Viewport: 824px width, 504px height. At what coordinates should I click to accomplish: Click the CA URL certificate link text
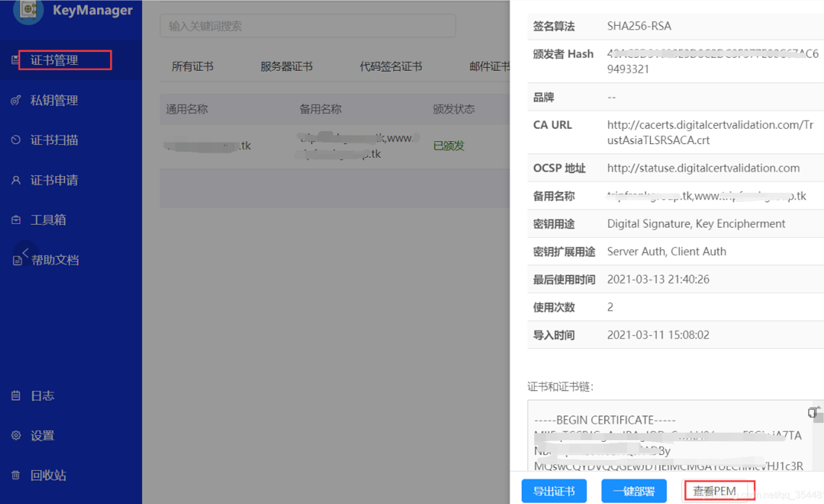710,132
